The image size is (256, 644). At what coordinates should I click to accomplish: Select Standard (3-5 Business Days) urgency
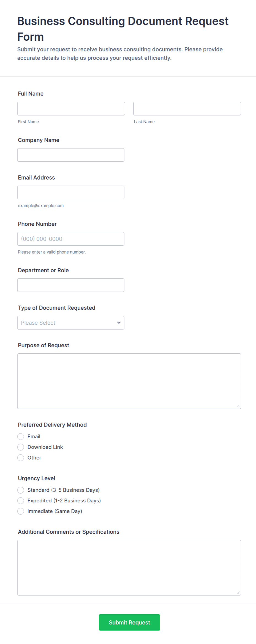(x=21, y=490)
